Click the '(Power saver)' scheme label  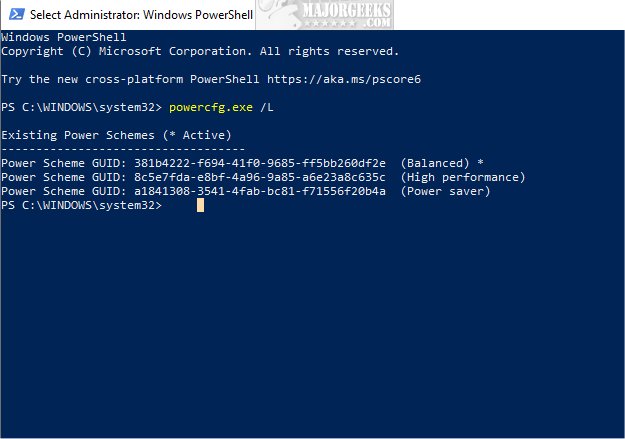445,191
